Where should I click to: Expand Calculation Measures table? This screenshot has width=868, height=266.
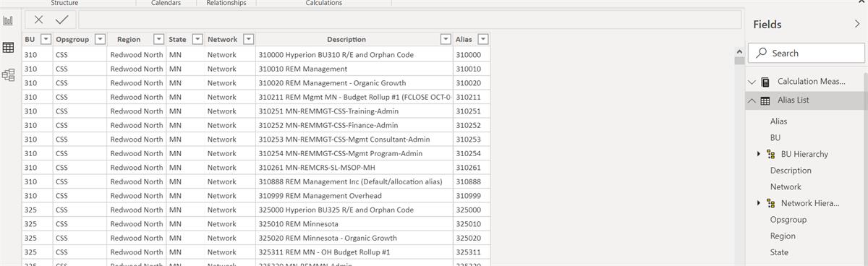click(x=752, y=82)
